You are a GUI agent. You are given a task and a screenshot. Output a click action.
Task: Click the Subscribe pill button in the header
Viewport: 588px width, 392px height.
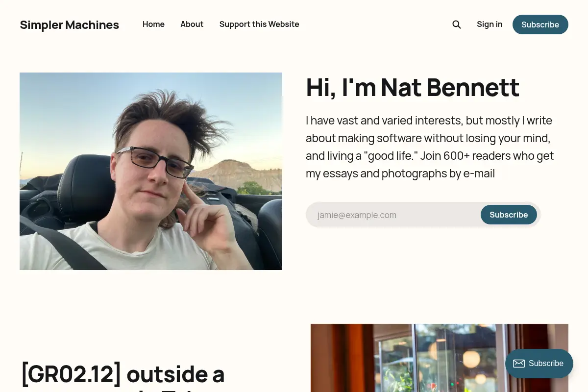(x=540, y=24)
